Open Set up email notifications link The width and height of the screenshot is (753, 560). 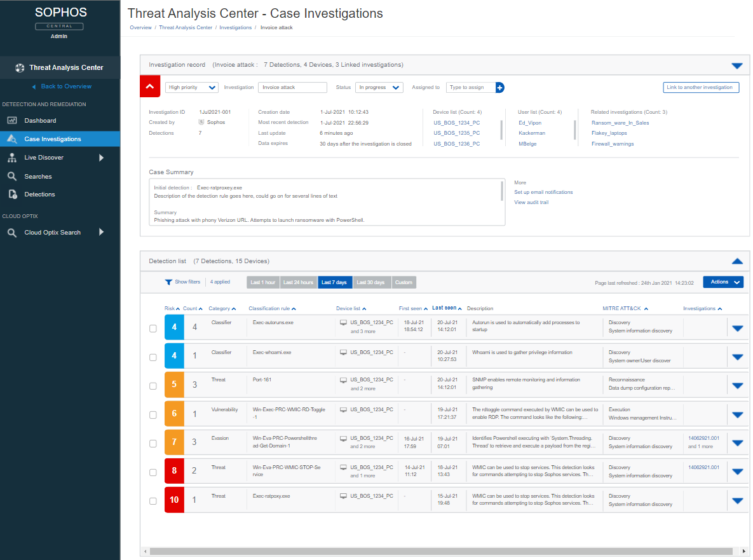coord(543,192)
